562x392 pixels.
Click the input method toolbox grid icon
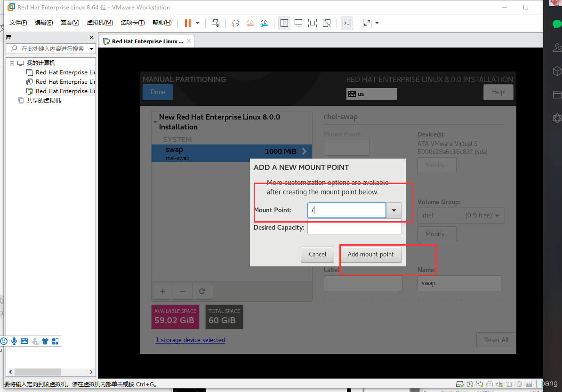55,341
